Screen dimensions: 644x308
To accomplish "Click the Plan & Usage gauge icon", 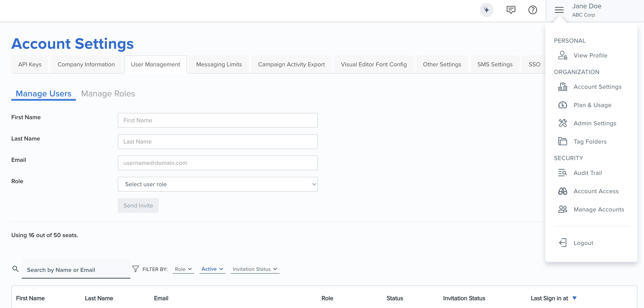I will point(563,105).
